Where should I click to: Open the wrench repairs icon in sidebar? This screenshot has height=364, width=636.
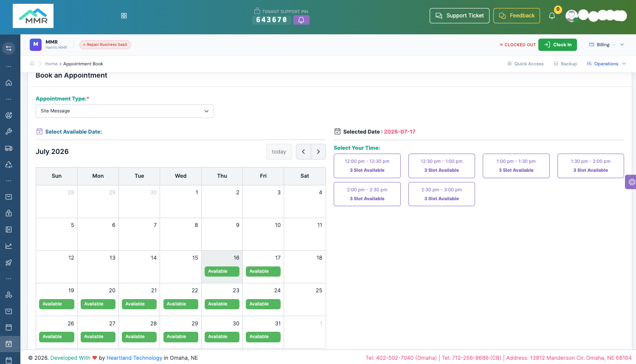coord(8,132)
